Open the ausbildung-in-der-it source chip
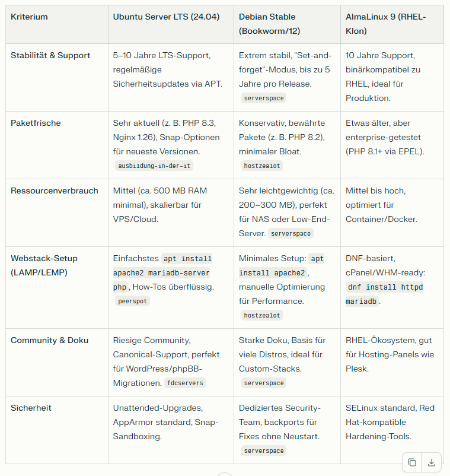This screenshot has width=450, height=476. click(x=154, y=166)
